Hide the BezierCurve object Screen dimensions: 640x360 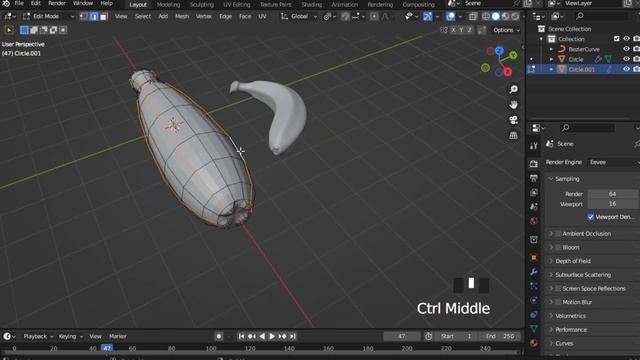point(626,49)
